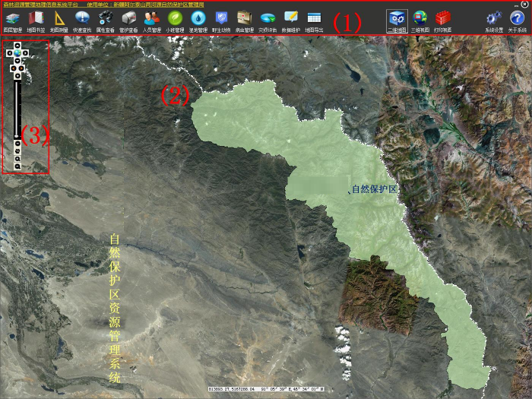
Task: Pan map up with top arrow
Action: 17,46
